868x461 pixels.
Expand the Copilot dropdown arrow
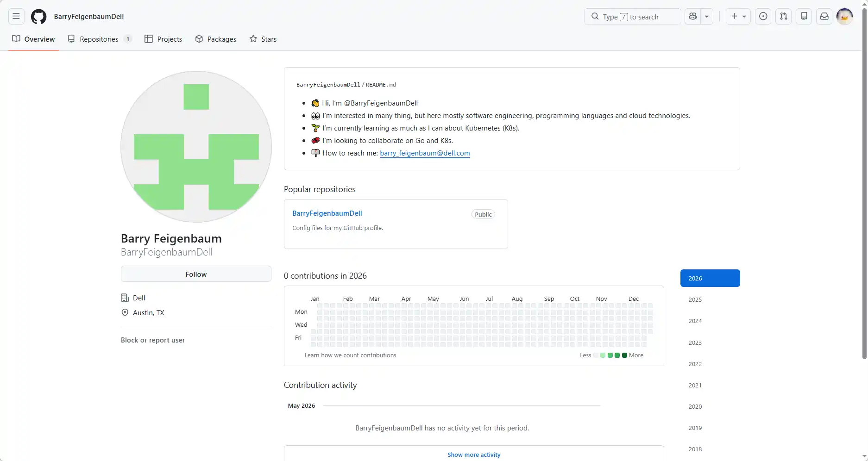(707, 17)
